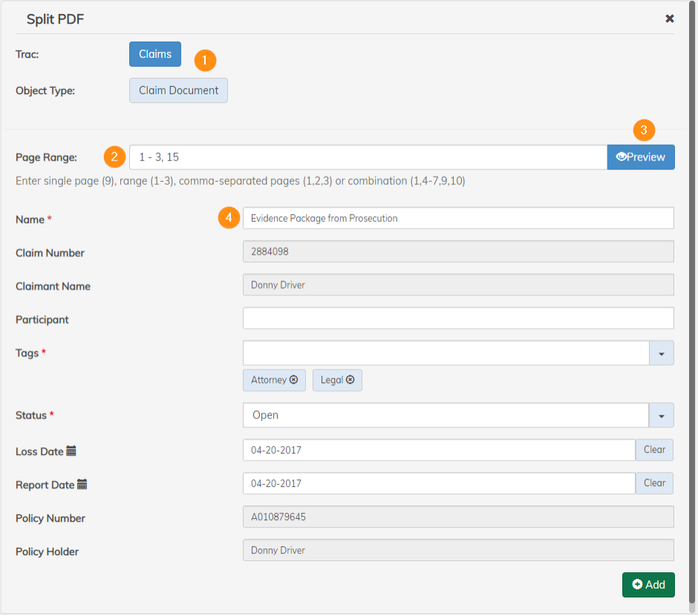Click the orange step 2 marker

click(114, 157)
